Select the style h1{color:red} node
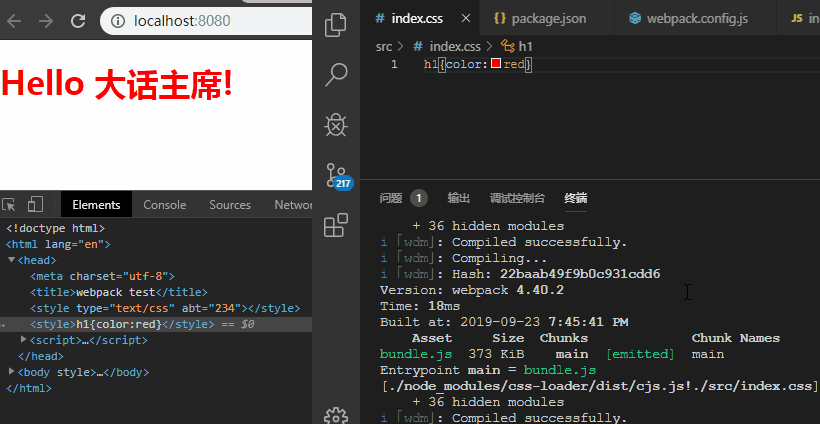The height and width of the screenshot is (424, 820). click(122, 324)
